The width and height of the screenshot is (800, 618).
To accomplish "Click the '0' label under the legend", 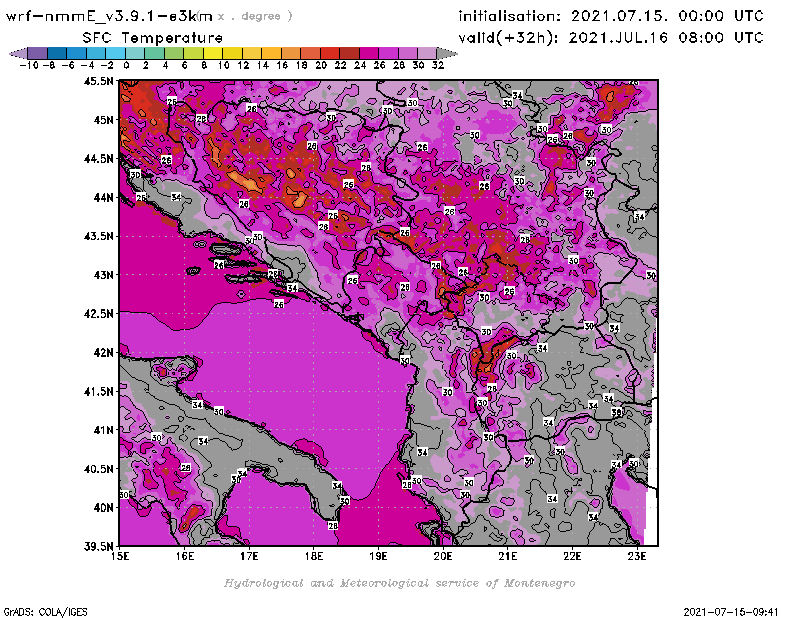I will click(x=126, y=65).
